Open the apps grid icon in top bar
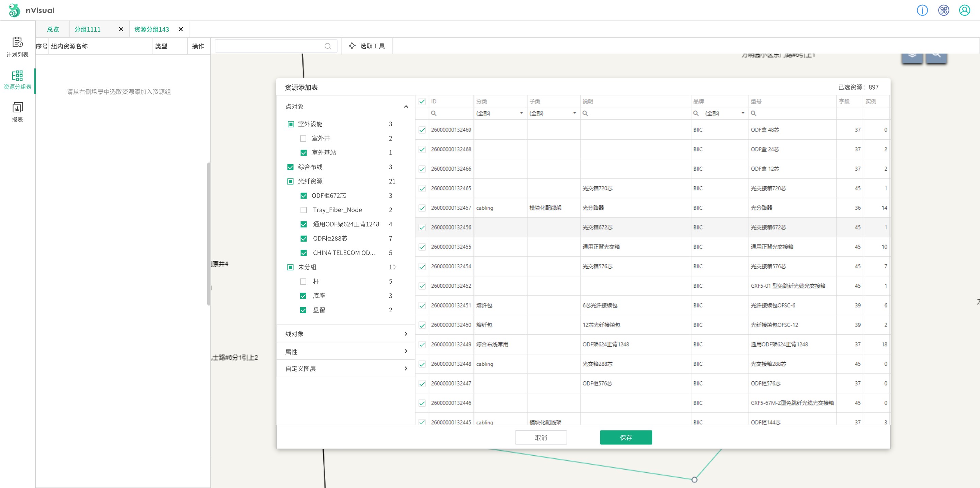Screen dimensions: 980x488 (x=943, y=10)
